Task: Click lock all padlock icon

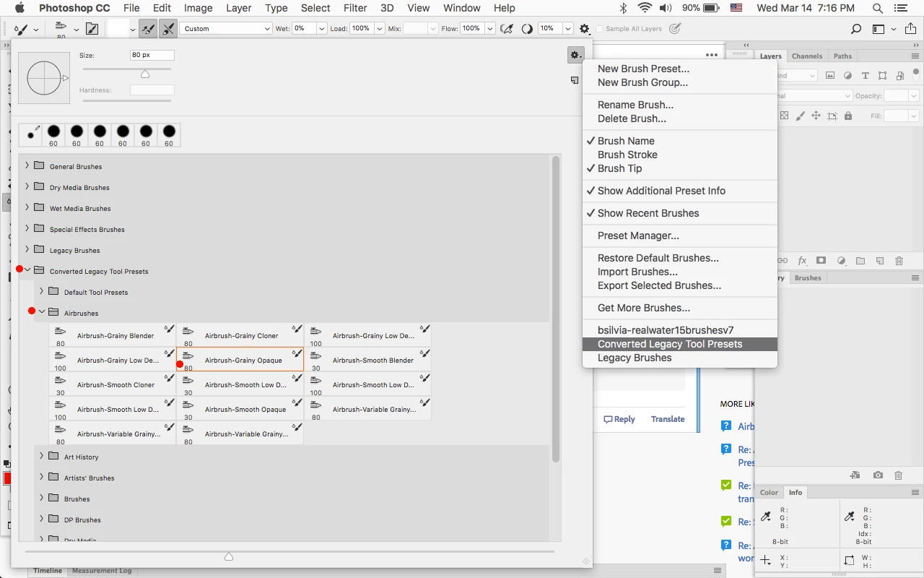Action: point(848,116)
